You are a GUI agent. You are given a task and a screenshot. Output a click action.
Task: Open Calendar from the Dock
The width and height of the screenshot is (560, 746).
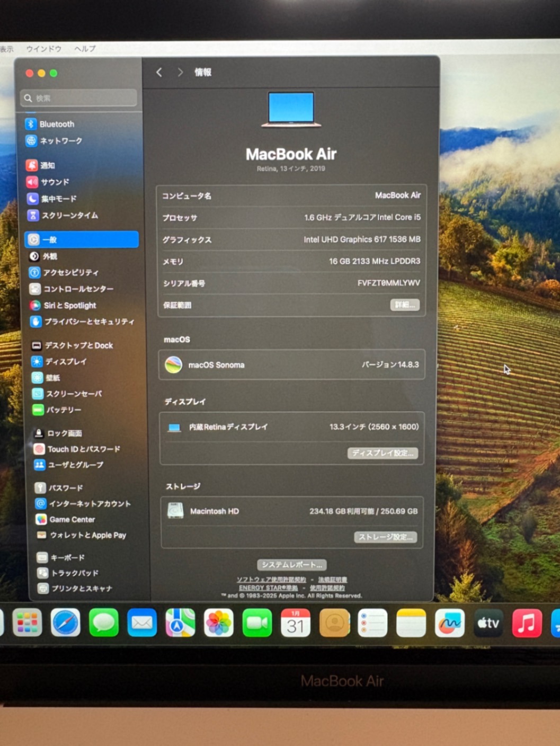click(x=296, y=623)
